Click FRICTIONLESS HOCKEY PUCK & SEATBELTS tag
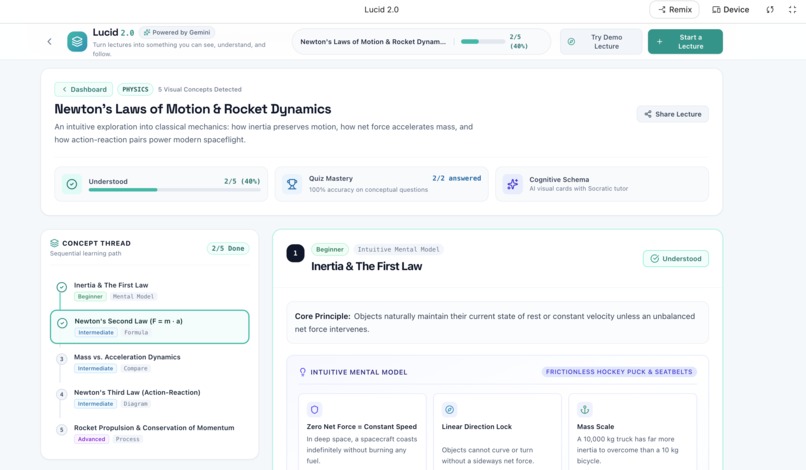The image size is (806, 470). click(619, 372)
